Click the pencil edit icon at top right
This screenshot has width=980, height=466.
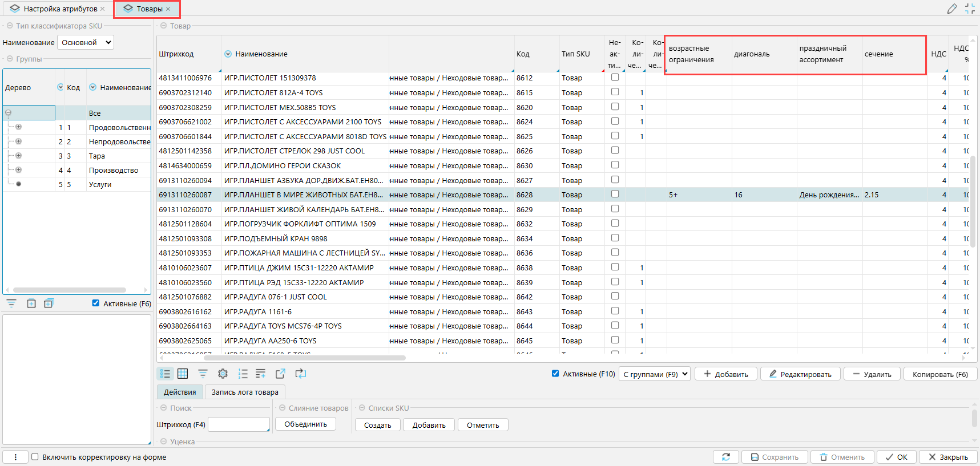[951, 9]
